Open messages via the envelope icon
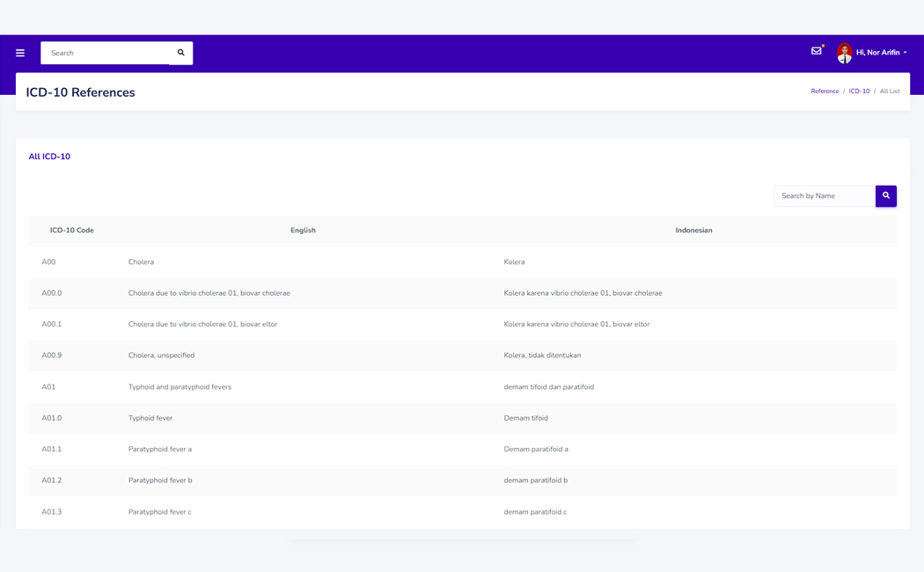Screen dimensions: 924x572 point(815,52)
